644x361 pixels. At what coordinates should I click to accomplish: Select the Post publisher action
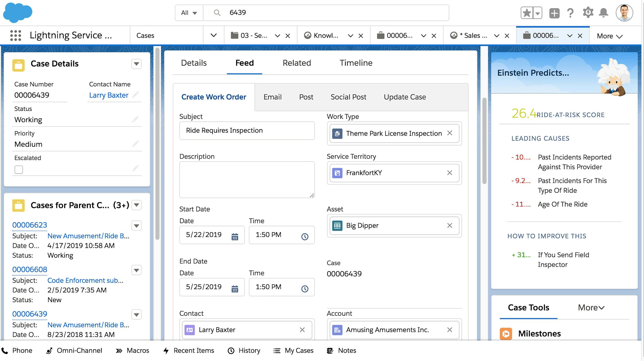[306, 97]
